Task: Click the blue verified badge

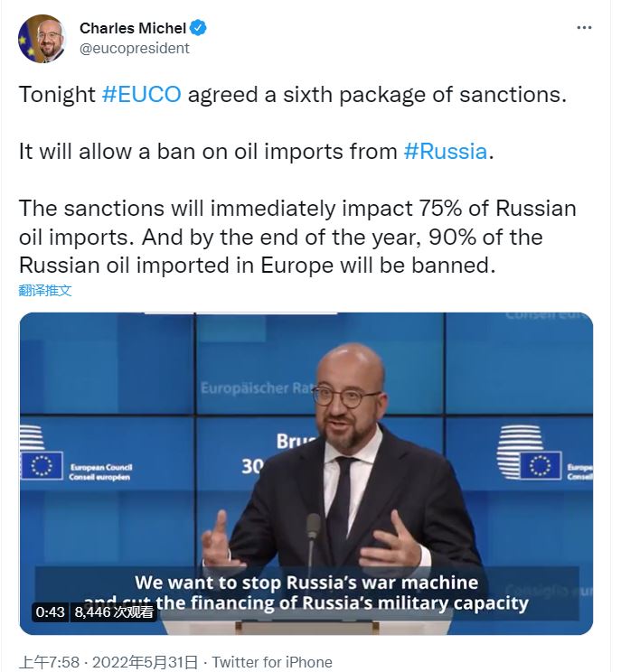Action: (198, 28)
